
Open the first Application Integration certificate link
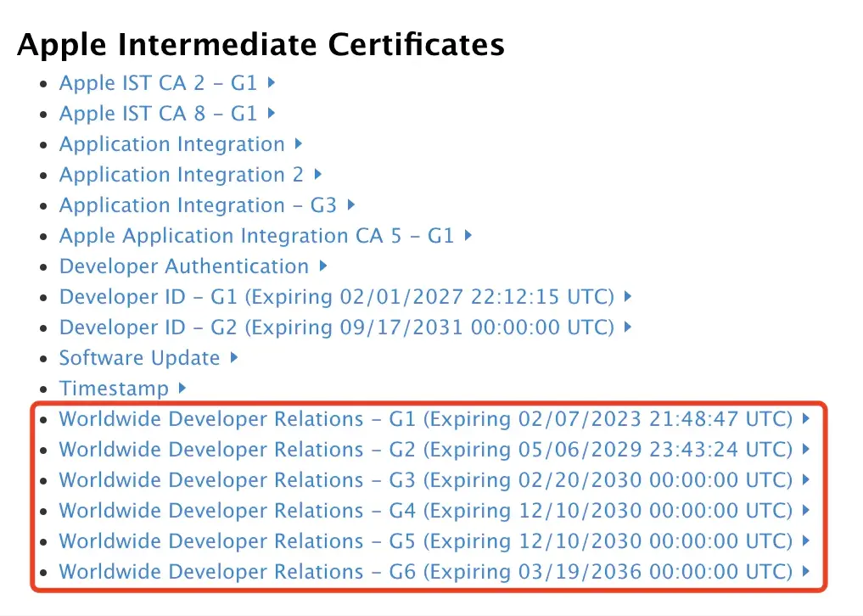click(x=171, y=144)
